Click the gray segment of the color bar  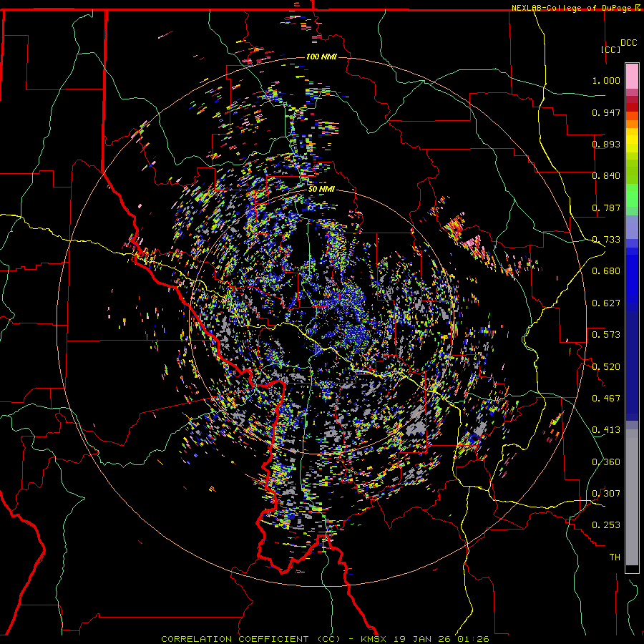click(632, 497)
